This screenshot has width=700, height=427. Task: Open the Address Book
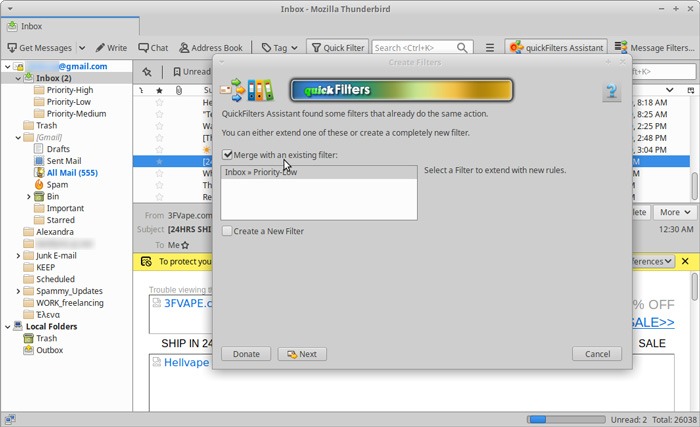pyautogui.click(x=211, y=48)
